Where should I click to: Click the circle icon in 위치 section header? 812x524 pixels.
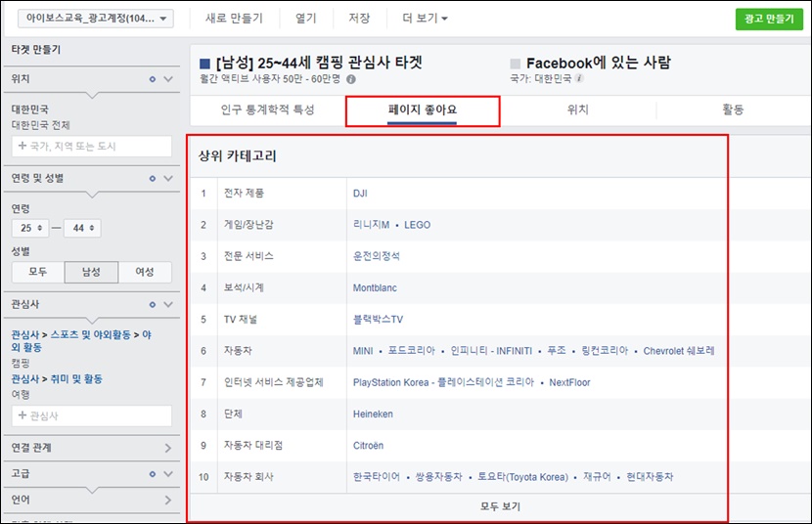tap(153, 79)
